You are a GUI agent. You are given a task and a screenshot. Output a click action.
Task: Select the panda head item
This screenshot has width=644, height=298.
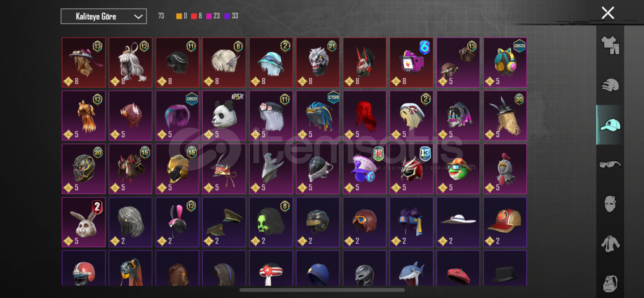point(224,116)
